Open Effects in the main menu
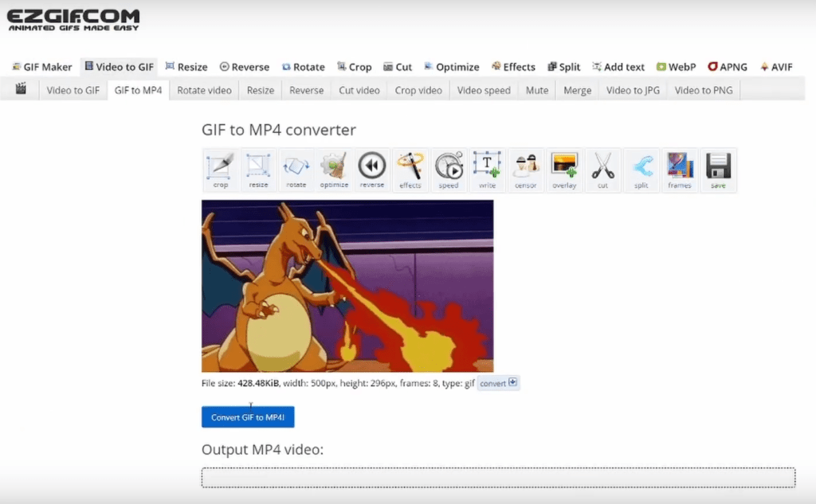 [x=514, y=67]
